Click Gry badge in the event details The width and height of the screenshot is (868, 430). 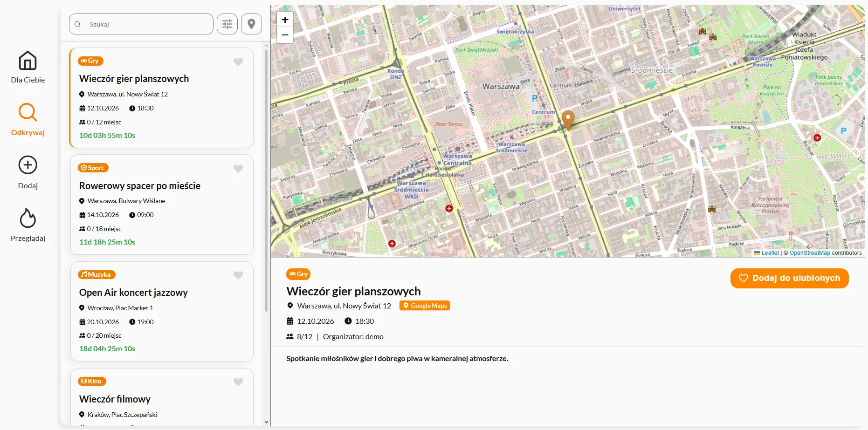click(298, 274)
